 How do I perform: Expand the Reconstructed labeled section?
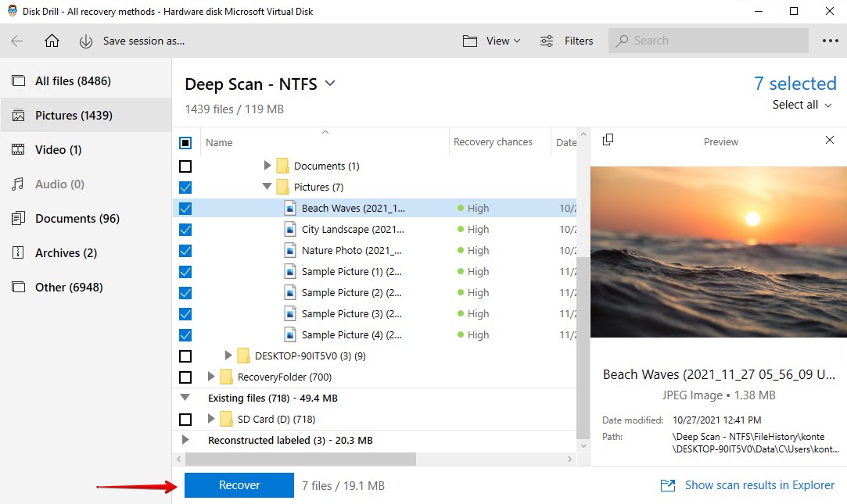click(185, 440)
